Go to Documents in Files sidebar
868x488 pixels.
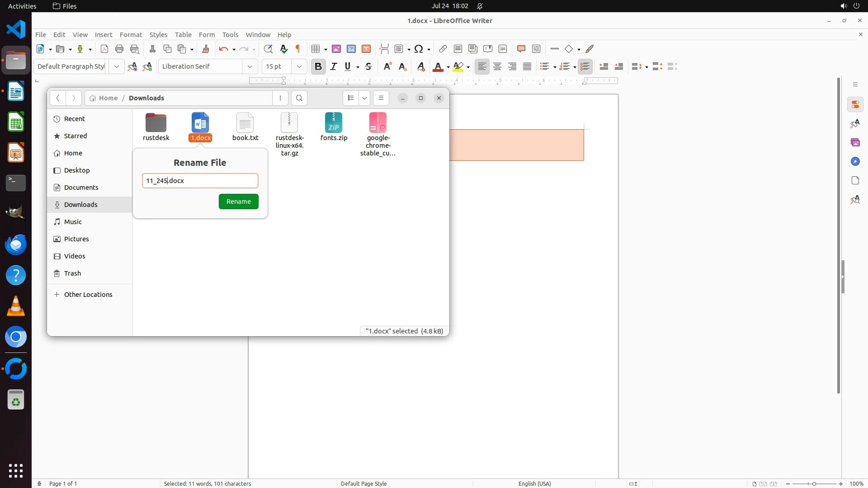tap(81, 188)
